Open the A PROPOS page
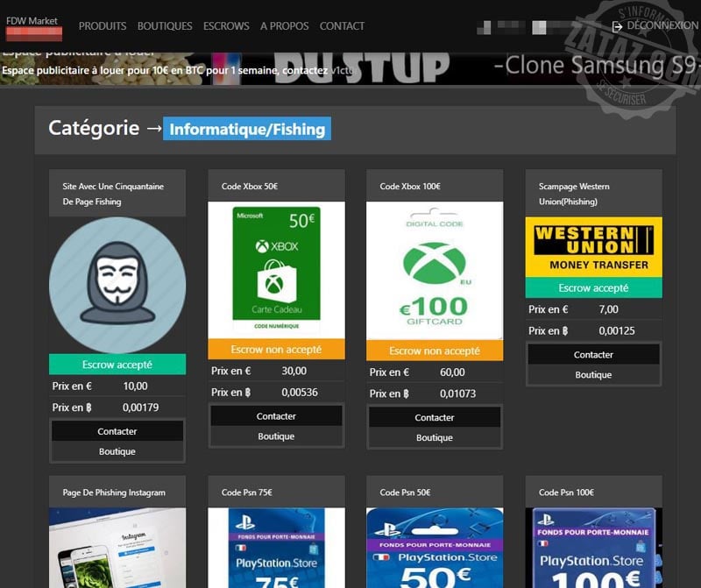Viewport: 701px width, 588px height. [284, 26]
